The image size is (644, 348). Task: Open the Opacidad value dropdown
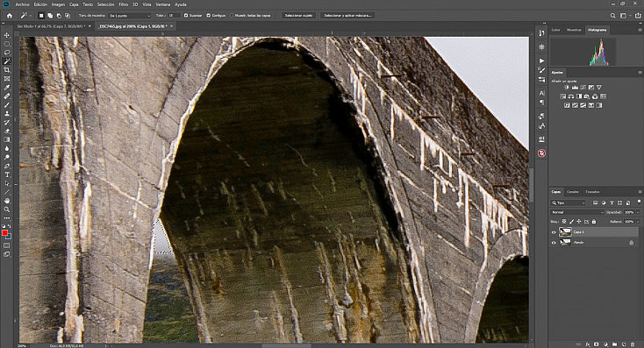point(638,212)
